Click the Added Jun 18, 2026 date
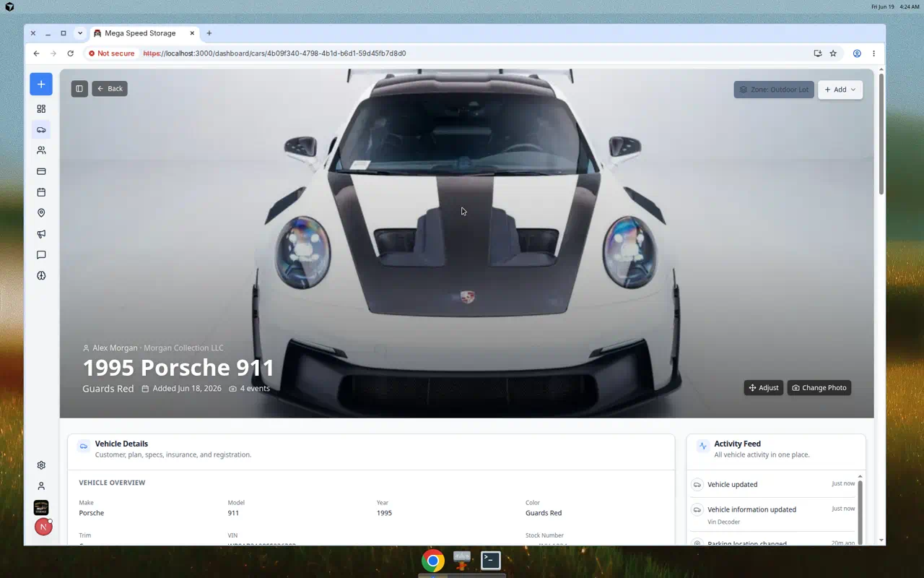 click(182, 389)
